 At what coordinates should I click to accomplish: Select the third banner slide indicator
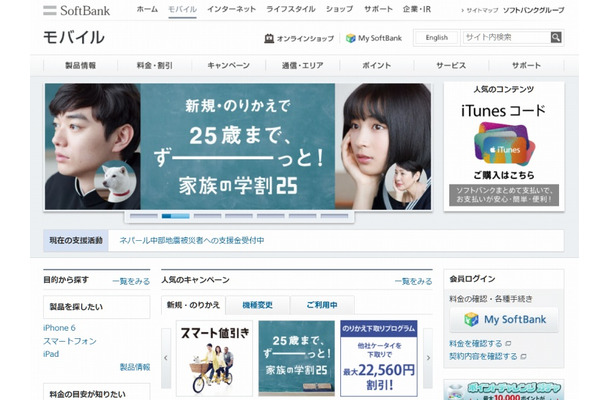point(207,216)
